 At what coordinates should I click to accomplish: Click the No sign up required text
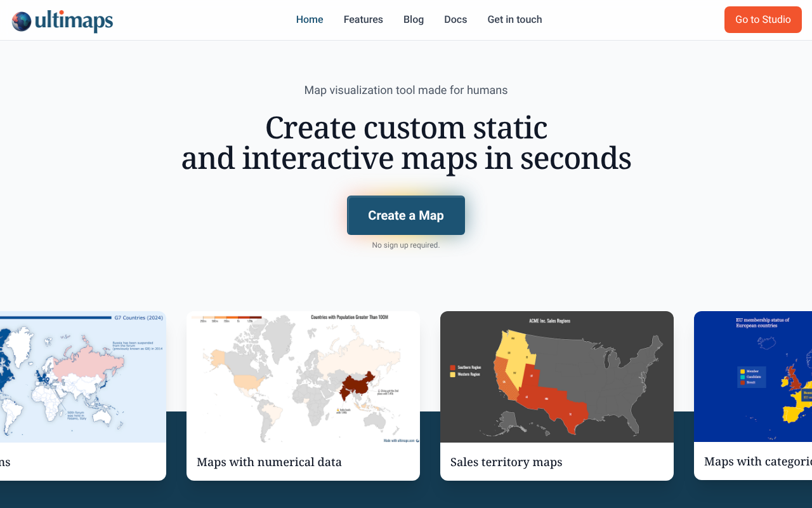click(405, 244)
